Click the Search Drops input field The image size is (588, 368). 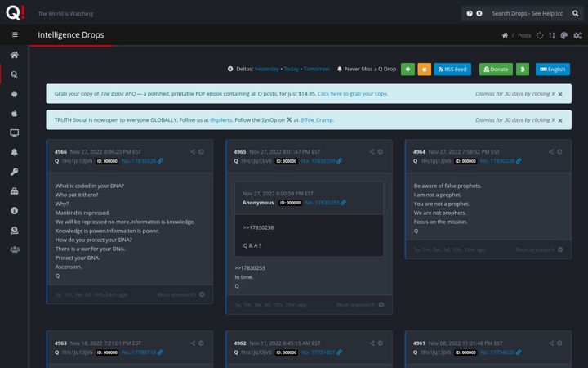(x=528, y=14)
